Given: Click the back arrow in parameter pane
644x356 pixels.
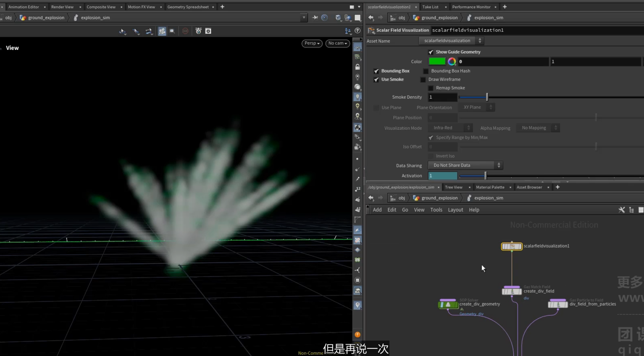Looking at the screenshot, I should [x=371, y=18].
